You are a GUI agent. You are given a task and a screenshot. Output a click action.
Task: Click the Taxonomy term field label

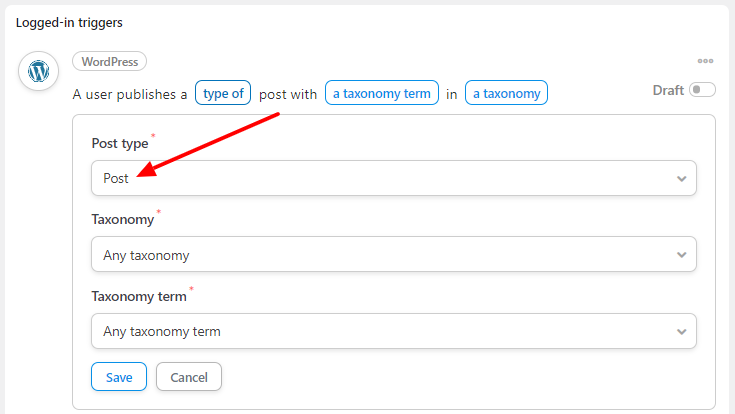tap(139, 296)
